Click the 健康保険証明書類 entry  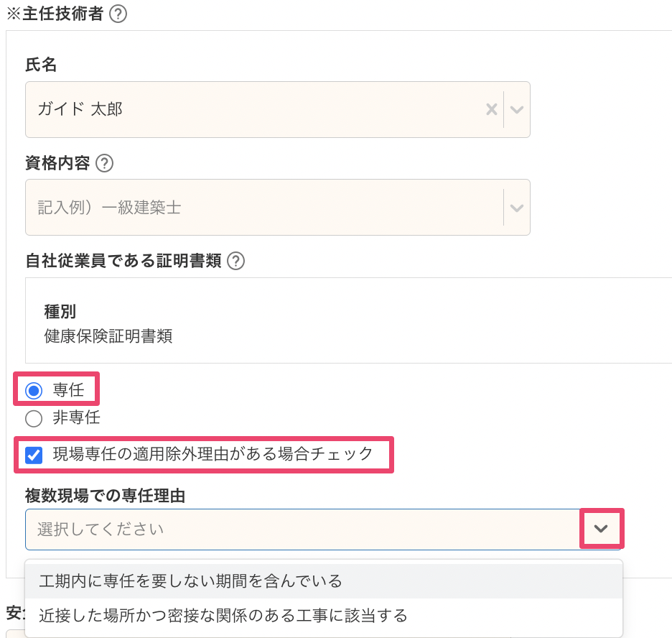tap(108, 336)
